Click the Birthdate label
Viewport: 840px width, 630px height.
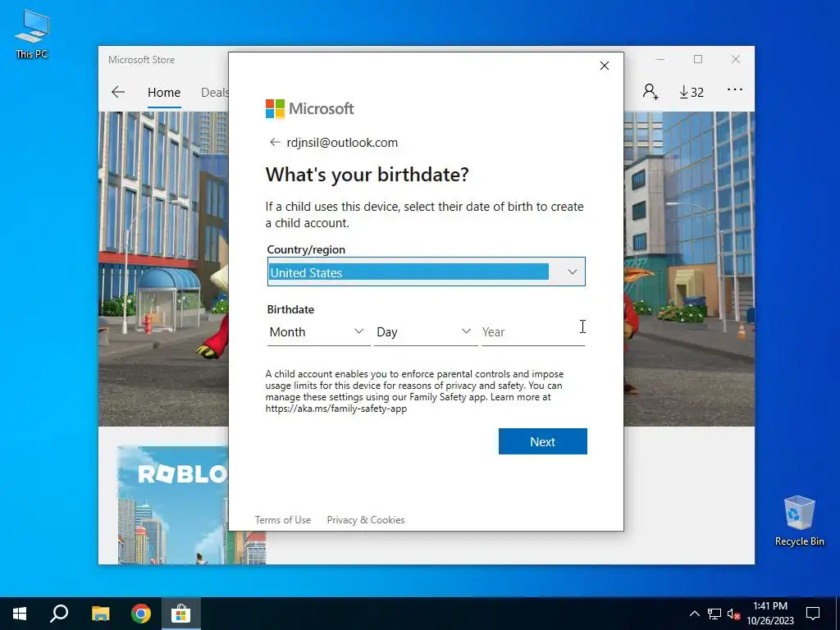pyautogui.click(x=290, y=309)
